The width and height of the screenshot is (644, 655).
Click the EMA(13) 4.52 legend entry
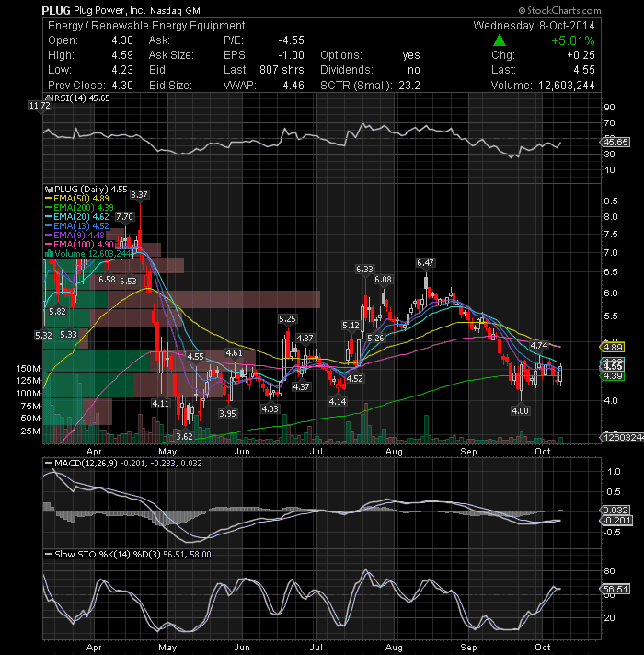(77, 226)
